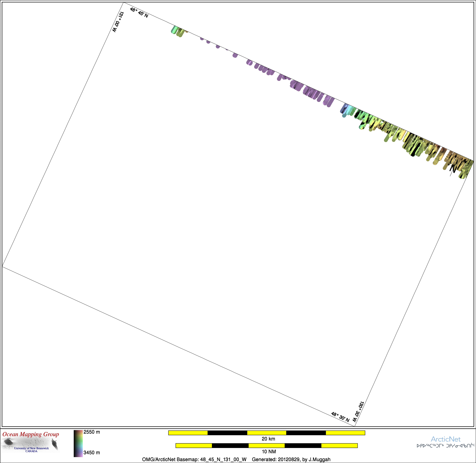Click the 20 km scale bar
Image resolution: width=476 pixels, height=463 pixels.
pyautogui.click(x=267, y=433)
